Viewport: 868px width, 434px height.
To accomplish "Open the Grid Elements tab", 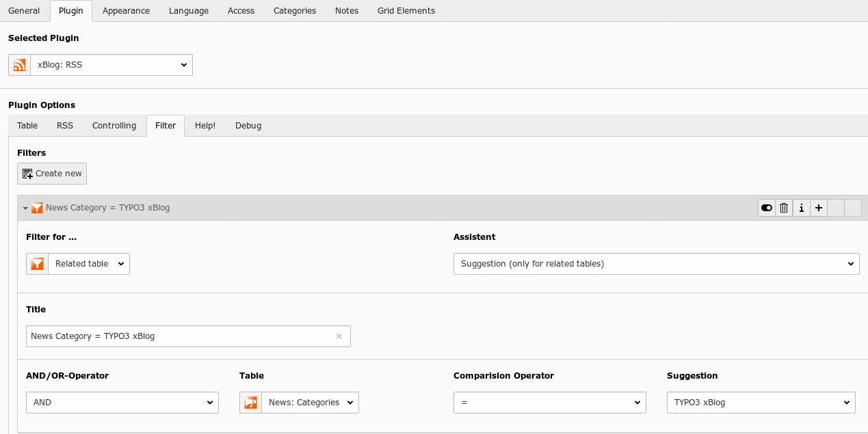I will coord(406,11).
